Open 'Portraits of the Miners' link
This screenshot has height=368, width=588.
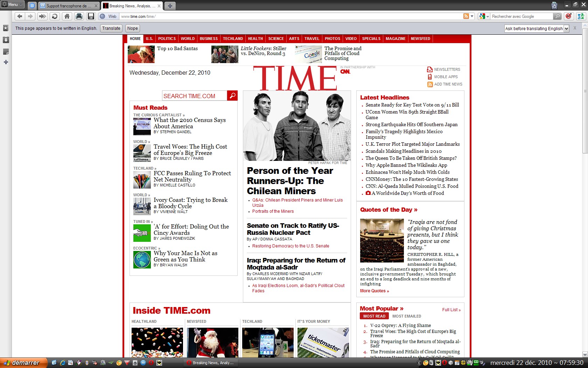[x=273, y=211]
